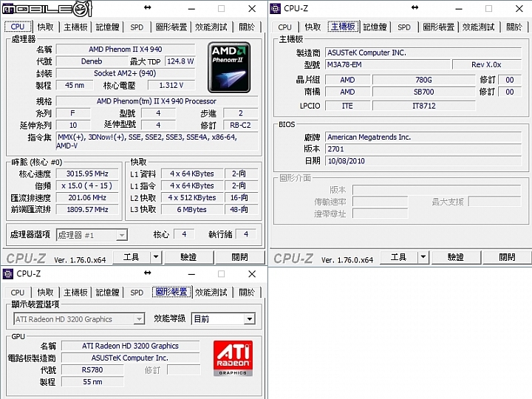This screenshot has width=532, height=399.
Task: Click the AMD Phenom II processor logo
Action: 229,67
